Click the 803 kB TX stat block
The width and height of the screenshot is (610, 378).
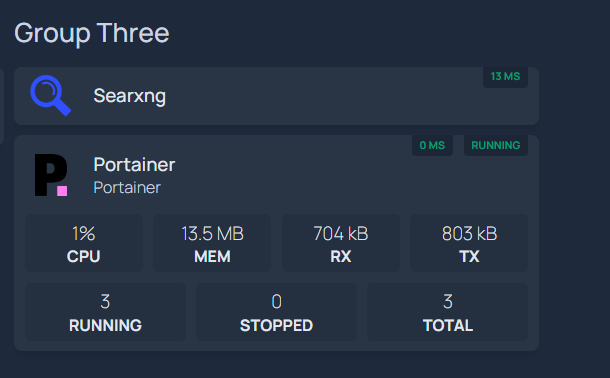point(469,243)
